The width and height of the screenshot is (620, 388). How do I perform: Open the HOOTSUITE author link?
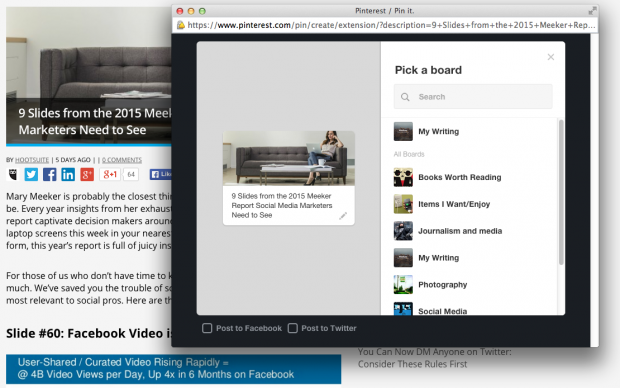(x=32, y=160)
